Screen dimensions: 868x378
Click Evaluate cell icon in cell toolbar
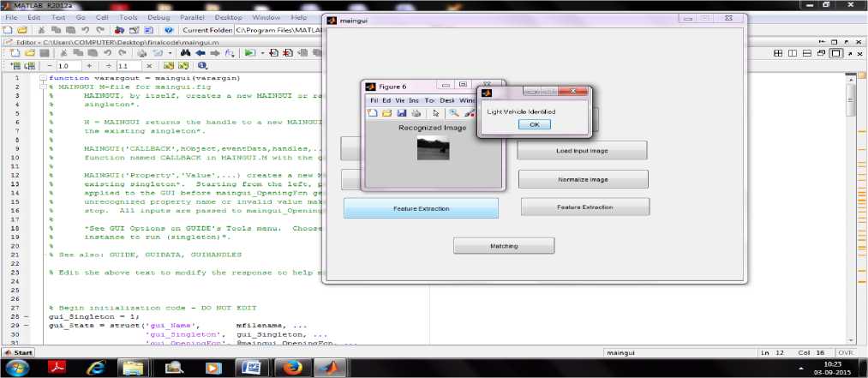click(x=15, y=66)
